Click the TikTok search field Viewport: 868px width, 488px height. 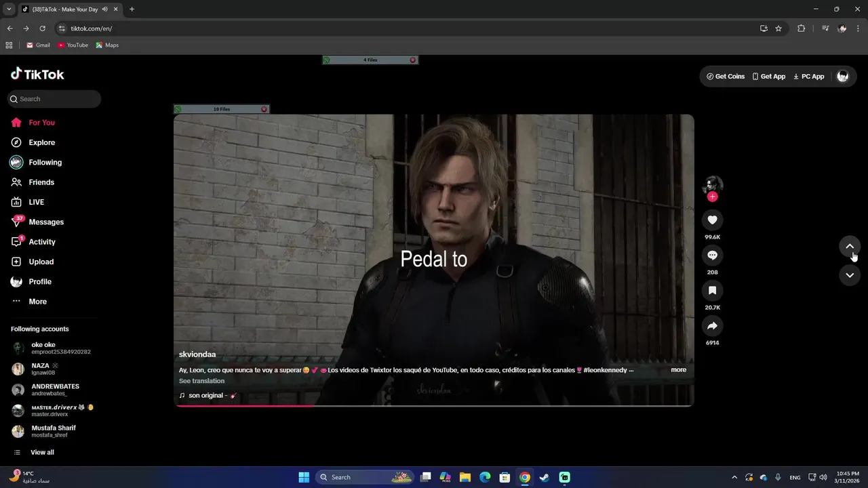(54, 99)
